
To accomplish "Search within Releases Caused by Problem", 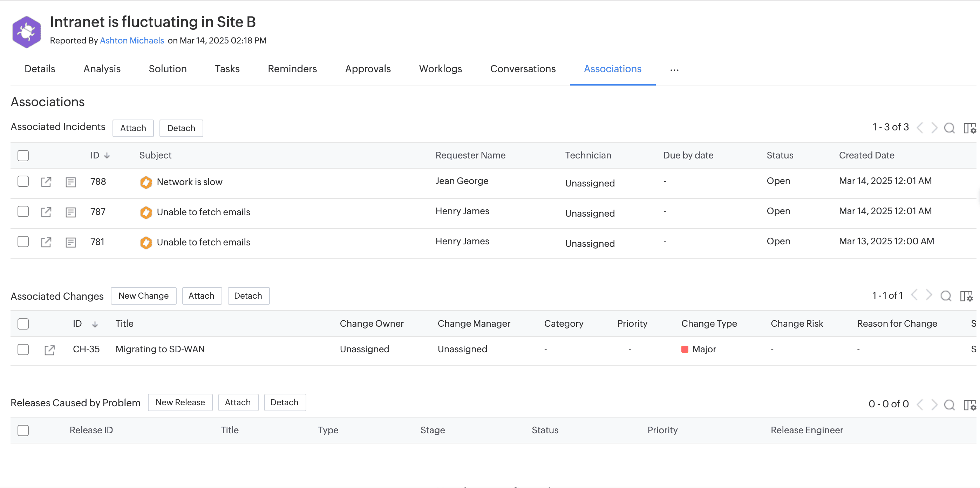I will point(949,405).
